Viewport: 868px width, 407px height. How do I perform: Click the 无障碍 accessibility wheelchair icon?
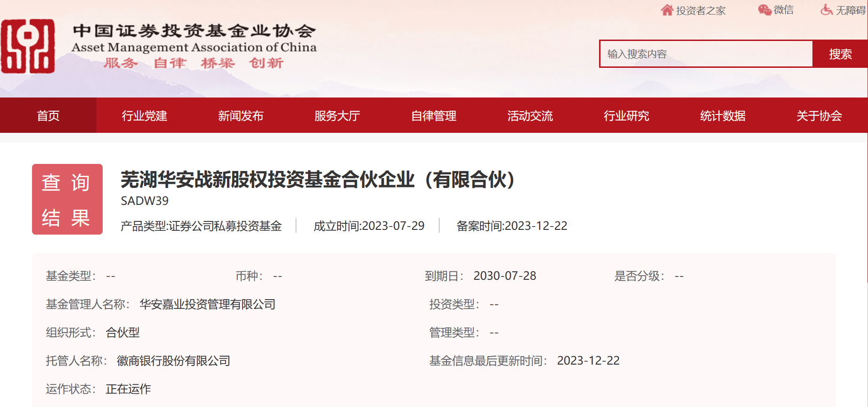pyautogui.click(x=827, y=10)
